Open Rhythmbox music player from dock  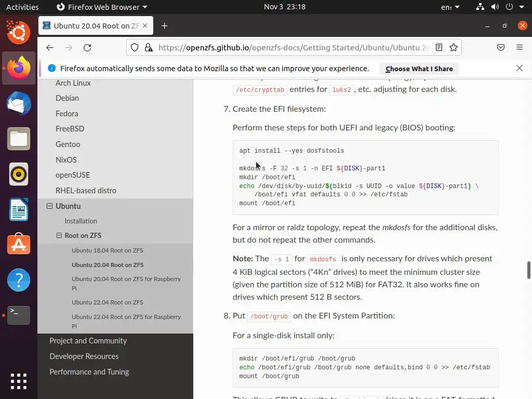[18, 174]
